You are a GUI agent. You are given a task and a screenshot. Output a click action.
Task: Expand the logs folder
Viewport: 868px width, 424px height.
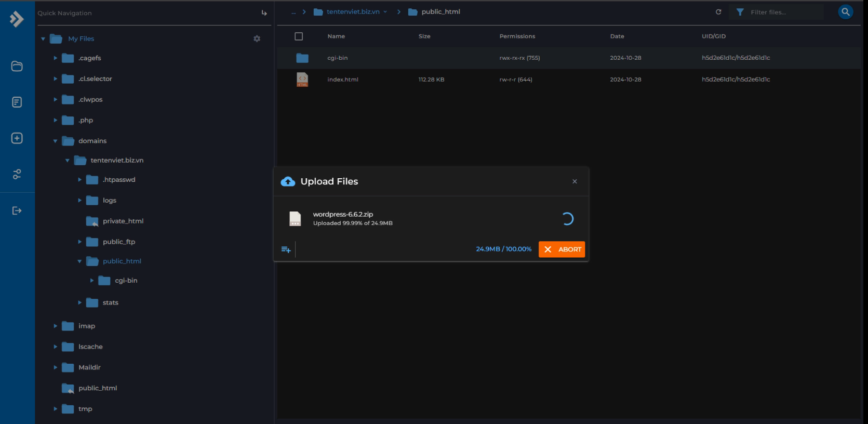79,201
